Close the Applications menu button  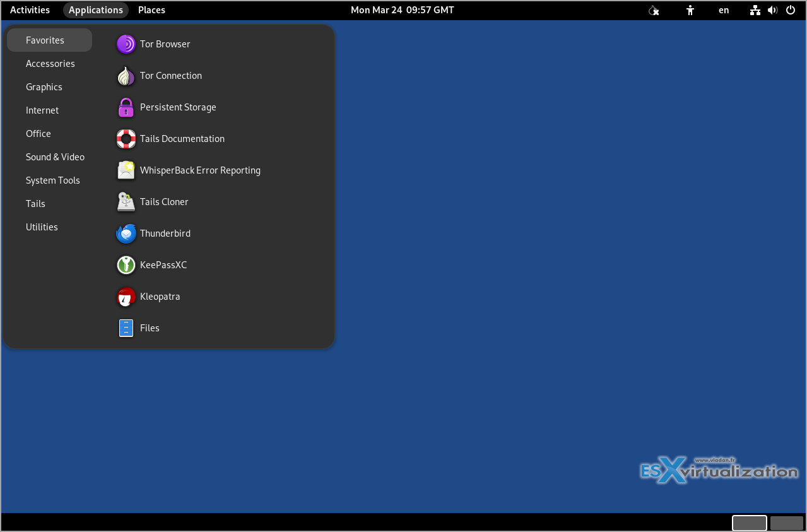[96, 10]
